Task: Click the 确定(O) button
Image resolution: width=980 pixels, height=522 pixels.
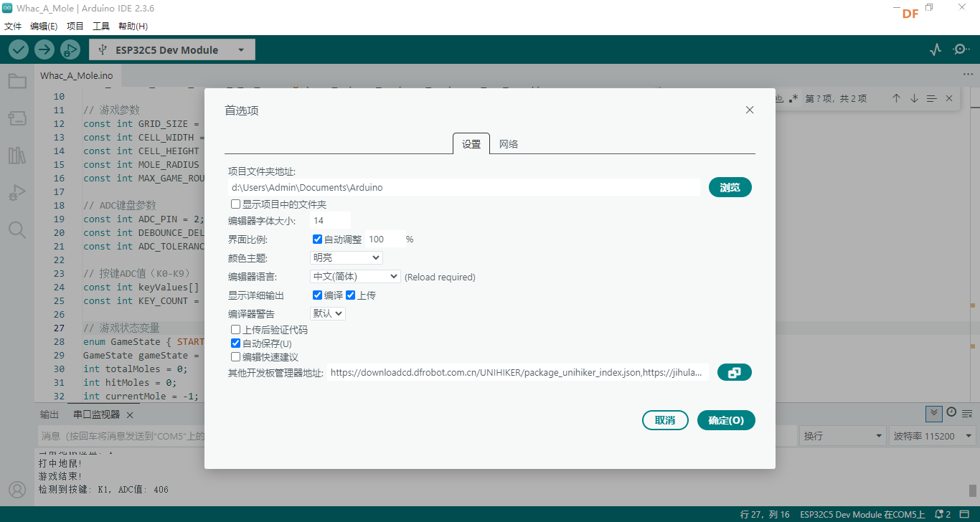Action: click(x=726, y=420)
